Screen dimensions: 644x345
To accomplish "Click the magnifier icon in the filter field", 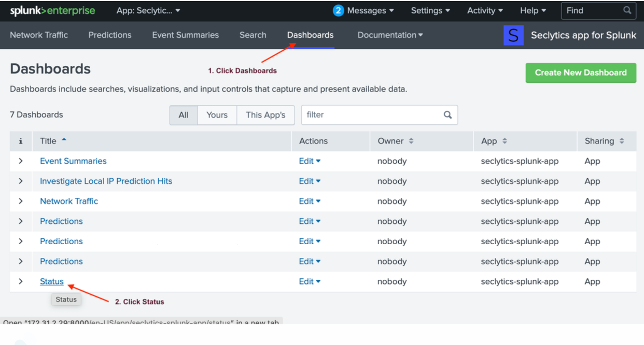I will [x=447, y=115].
